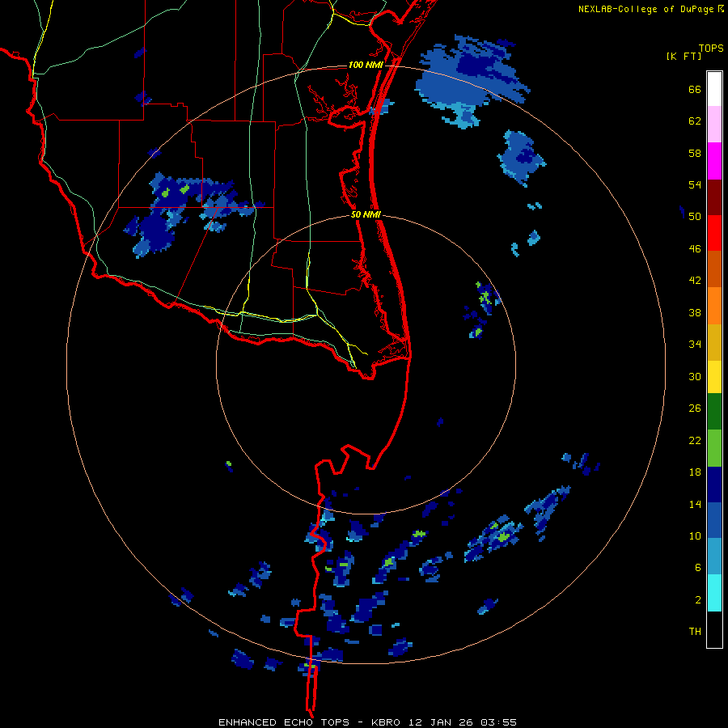Click the "[K FT]" units label
Viewport: 728px width, 728px height.
click(684, 56)
